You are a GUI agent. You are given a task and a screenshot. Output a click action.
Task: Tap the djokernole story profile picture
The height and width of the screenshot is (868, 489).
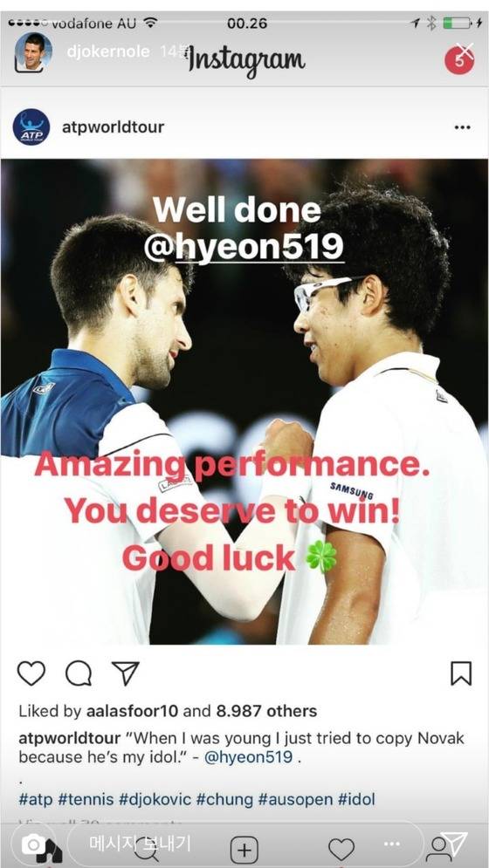[x=33, y=51]
